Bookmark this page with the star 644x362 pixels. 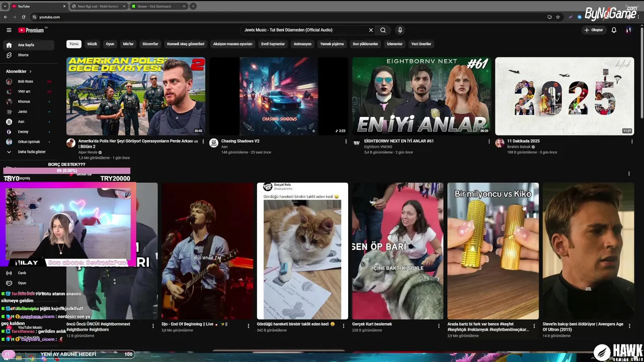coord(557,17)
